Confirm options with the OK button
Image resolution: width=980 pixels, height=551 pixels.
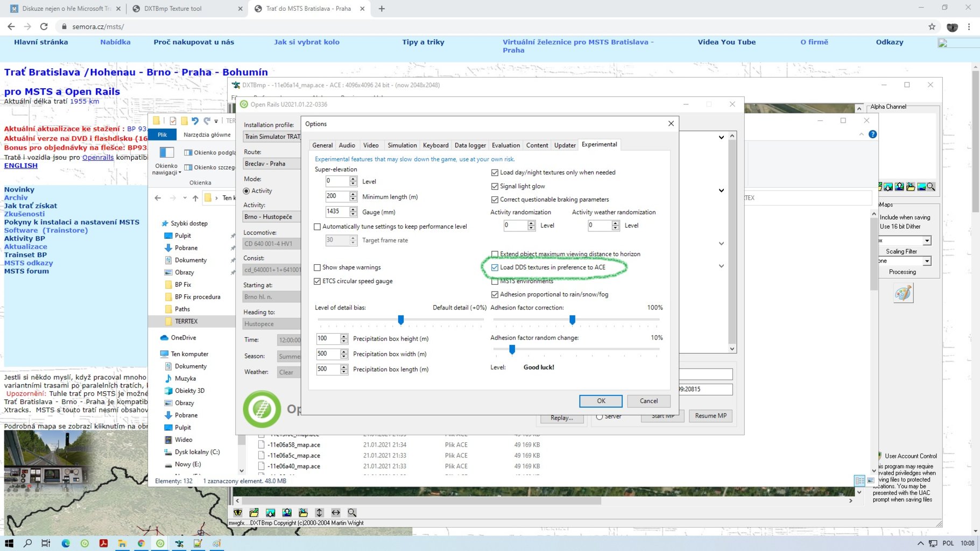[x=601, y=401]
